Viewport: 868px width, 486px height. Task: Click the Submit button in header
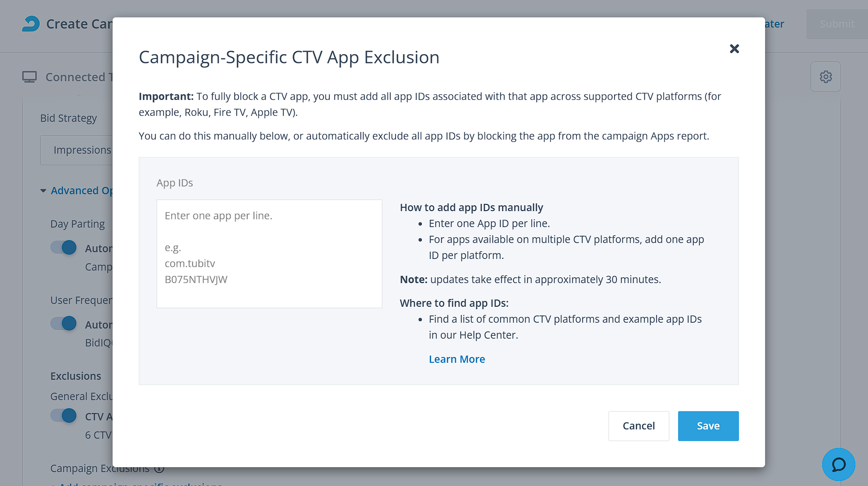click(837, 24)
